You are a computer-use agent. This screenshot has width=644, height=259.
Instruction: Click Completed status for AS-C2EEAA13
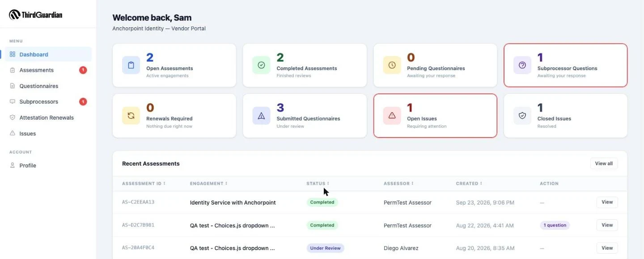pos(322,202)
